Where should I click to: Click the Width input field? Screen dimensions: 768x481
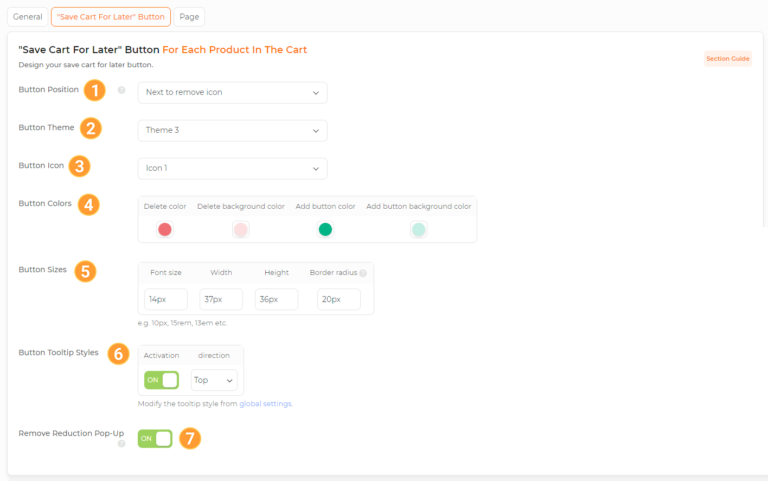[221, 299]
